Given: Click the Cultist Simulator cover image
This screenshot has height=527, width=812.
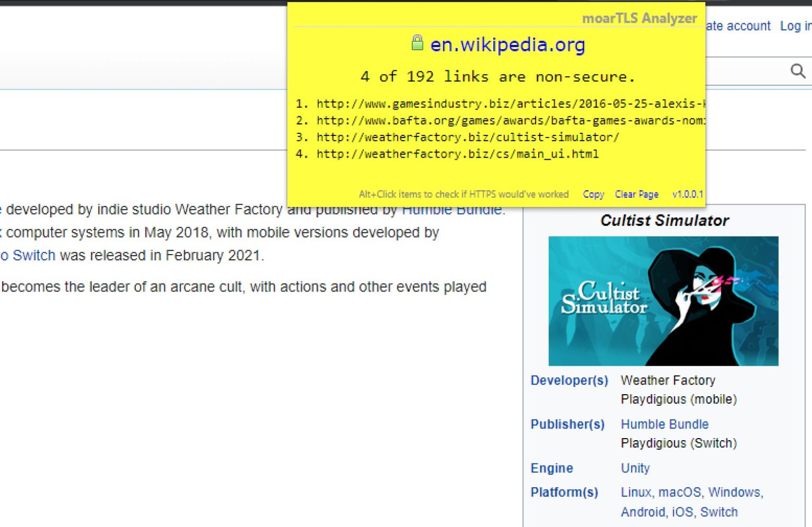Looking at the screenshot, I should click(663, 301).
